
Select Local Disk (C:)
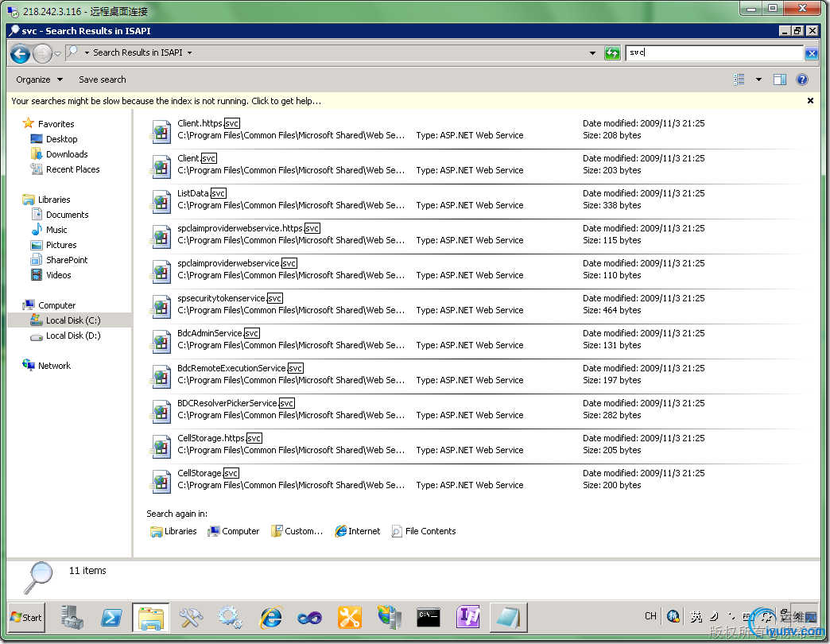point(66,320)
